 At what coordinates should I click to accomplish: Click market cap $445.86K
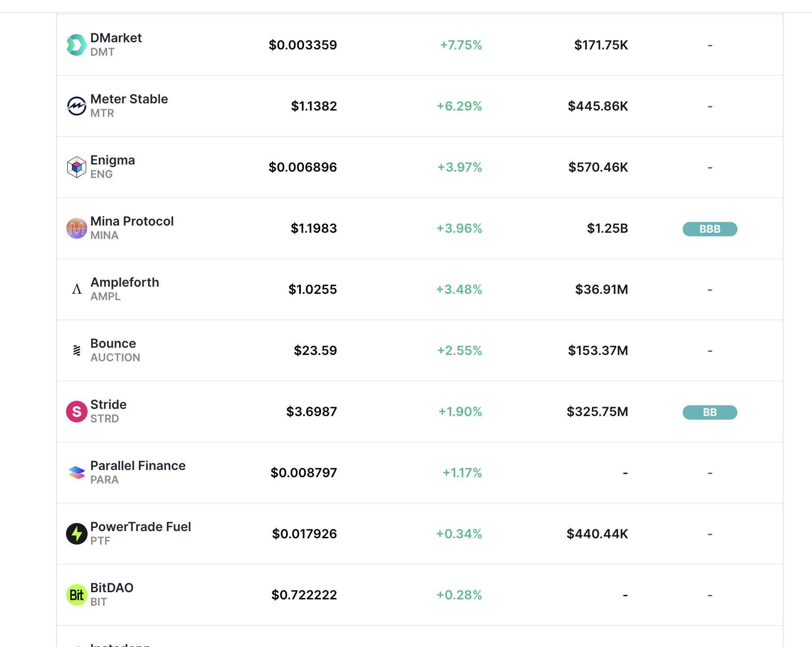598,106
